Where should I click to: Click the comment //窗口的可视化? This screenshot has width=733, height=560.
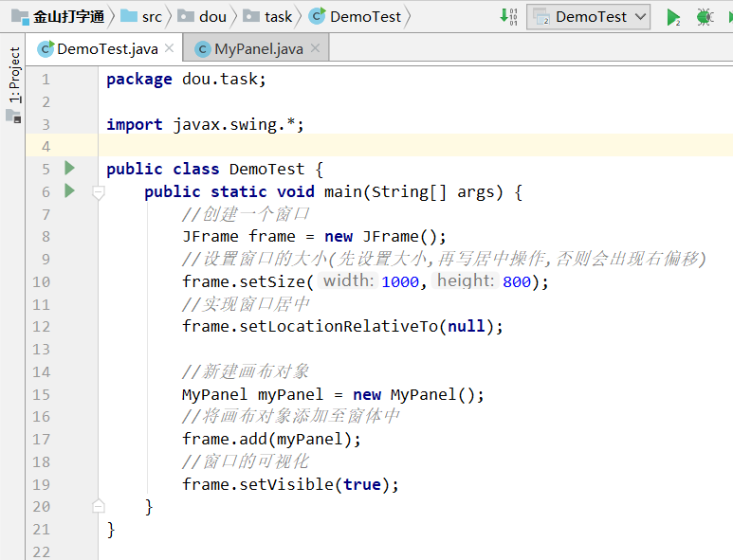(x=246, y=461)
